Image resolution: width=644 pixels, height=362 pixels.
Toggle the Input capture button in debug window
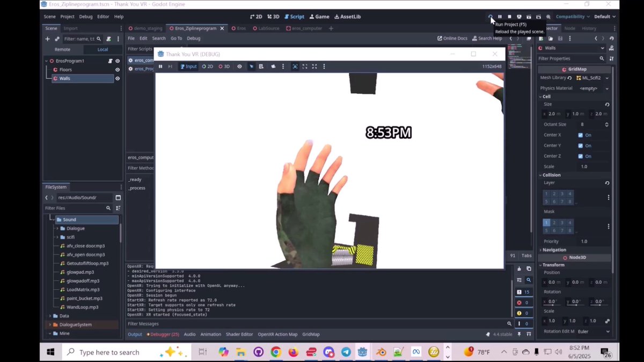coord(188,66)
